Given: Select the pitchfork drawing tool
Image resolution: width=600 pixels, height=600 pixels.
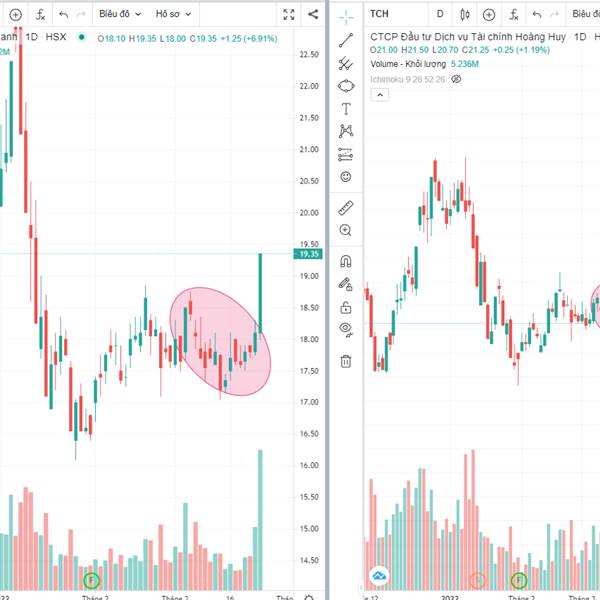Looking at the screenshot, I should tap(346, 63).
